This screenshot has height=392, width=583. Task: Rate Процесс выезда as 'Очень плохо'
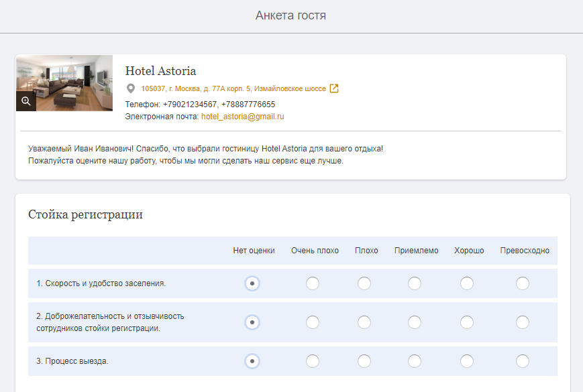tap(313, 361)
